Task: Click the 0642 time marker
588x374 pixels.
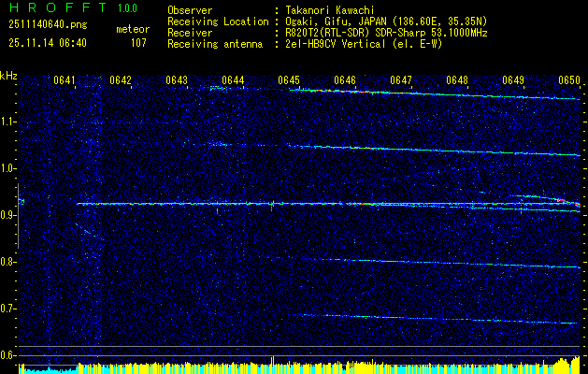Action: point(121,80)
